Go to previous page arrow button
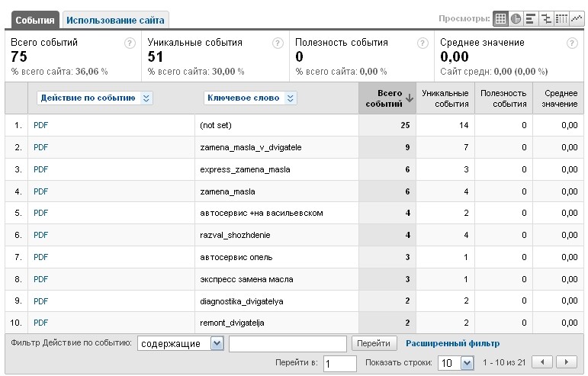 tap(542, 362)
